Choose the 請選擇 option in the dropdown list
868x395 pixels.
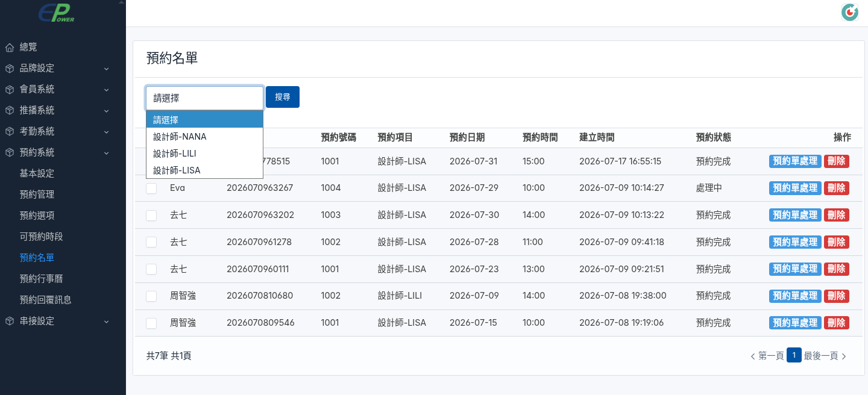tap(204, 120)
